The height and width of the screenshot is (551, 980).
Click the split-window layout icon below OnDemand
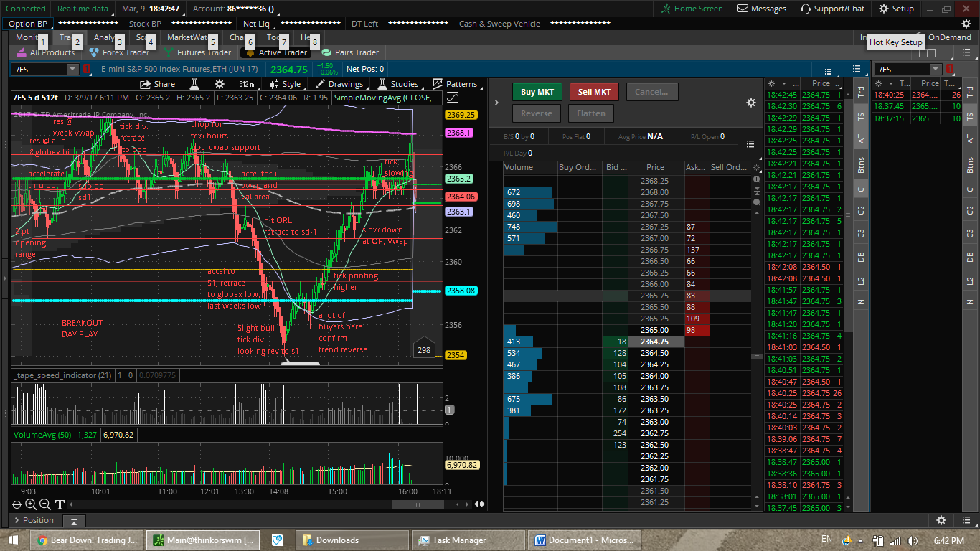click(927, 52)
